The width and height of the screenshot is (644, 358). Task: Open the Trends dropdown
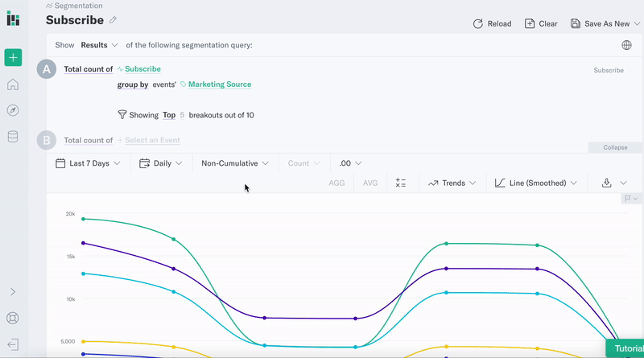point(452,183)
